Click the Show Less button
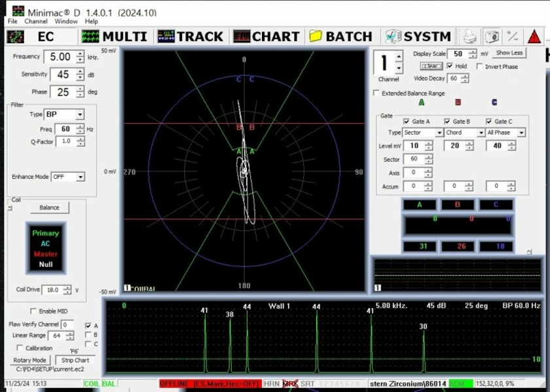The image size is (550, 392). (x=509, y=53)
